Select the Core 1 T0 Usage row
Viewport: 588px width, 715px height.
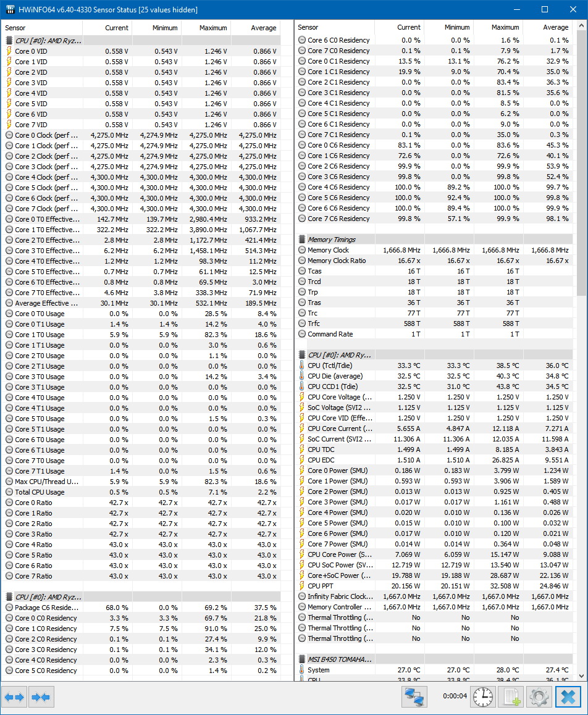click(x=141, y=335)
